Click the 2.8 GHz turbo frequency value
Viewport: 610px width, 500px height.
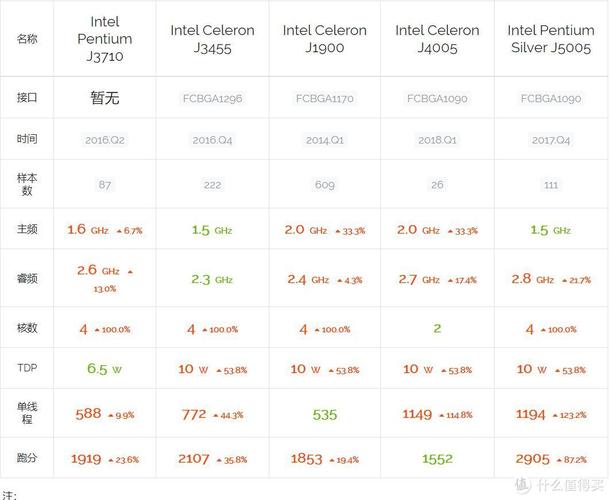point(532,279)
